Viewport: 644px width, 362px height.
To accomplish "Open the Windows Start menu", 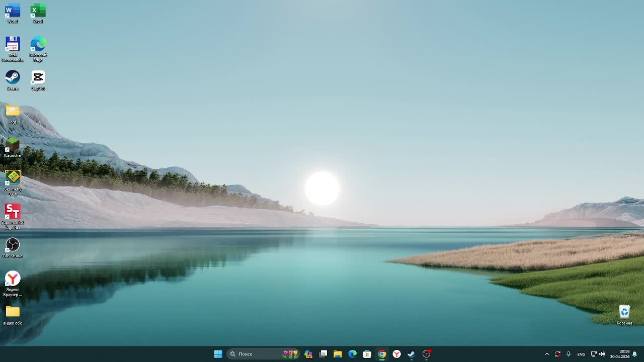I will [x=218, y=354].
